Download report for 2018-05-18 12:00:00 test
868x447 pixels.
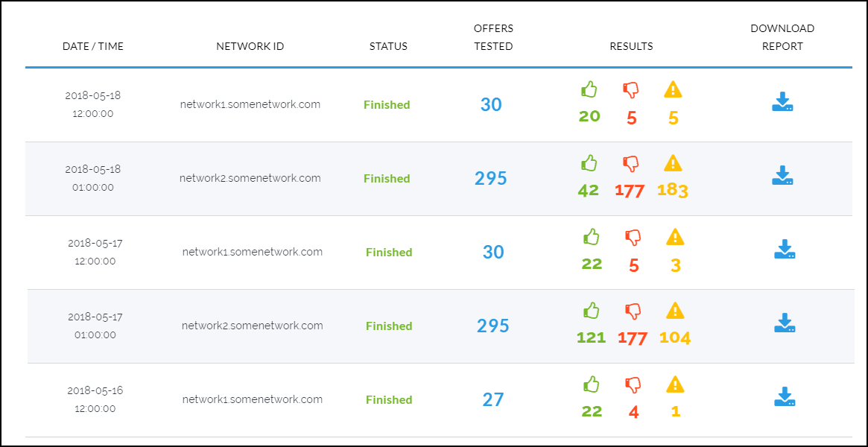pyautogui.click(x=782, y=102)
